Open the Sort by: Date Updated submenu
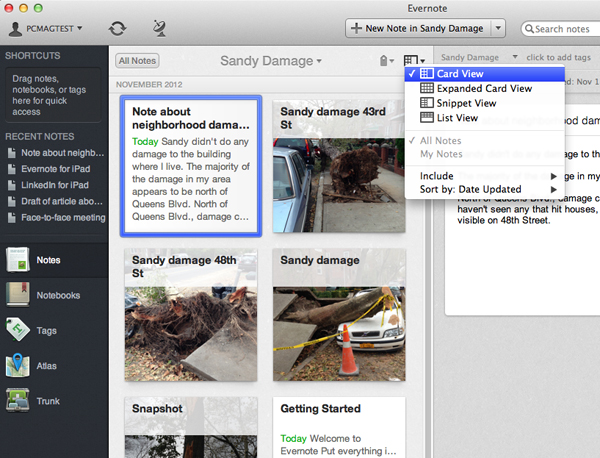600x458 pixels. 485,189
